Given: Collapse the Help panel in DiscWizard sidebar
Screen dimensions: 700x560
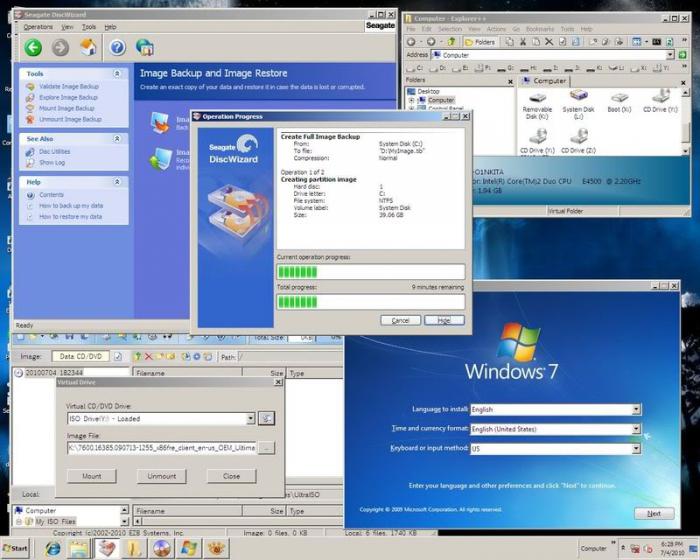Looking at the screenshot, I should pyautogui.click(x=117, y=182).
